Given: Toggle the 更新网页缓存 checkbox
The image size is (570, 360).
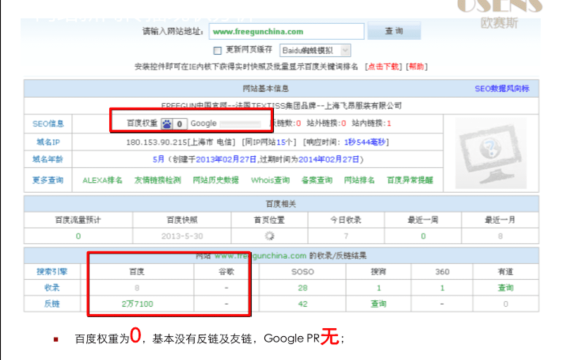Looking at the screenshot, I should point(217,51).
